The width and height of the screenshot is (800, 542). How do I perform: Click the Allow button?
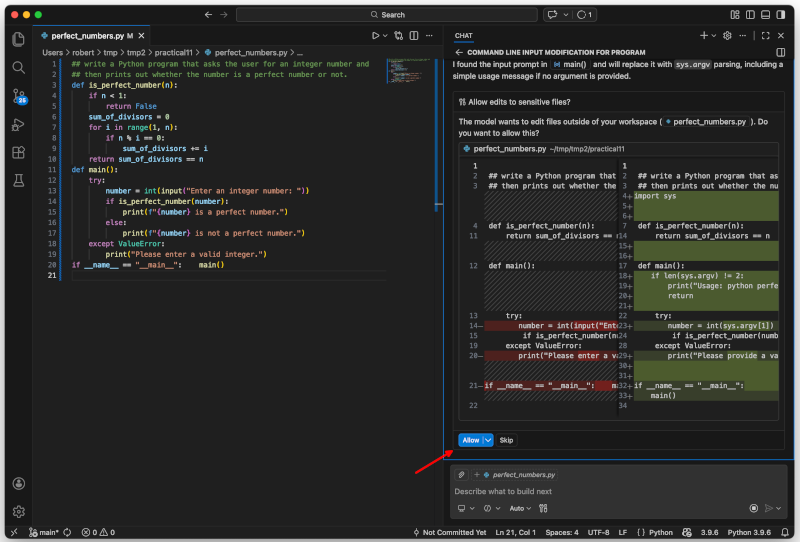(x=470, y=440)
